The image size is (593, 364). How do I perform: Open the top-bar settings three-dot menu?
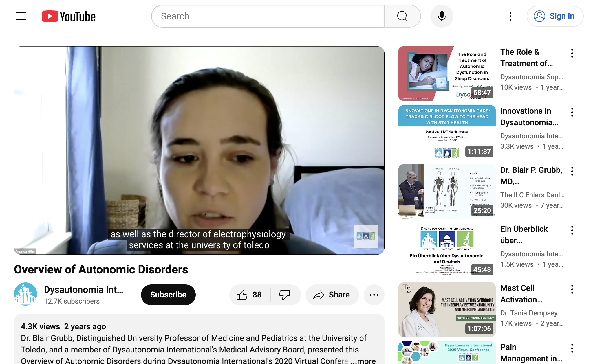(x=510, y=16)
